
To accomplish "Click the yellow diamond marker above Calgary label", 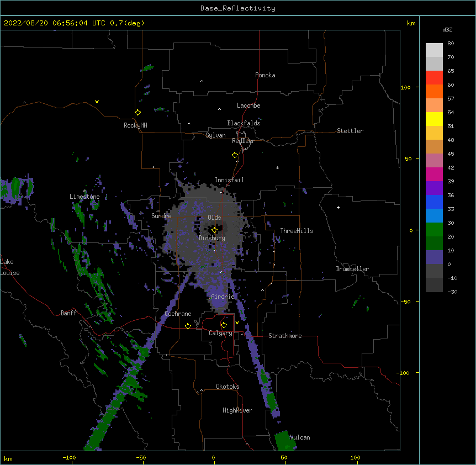I will click(224, 325).
